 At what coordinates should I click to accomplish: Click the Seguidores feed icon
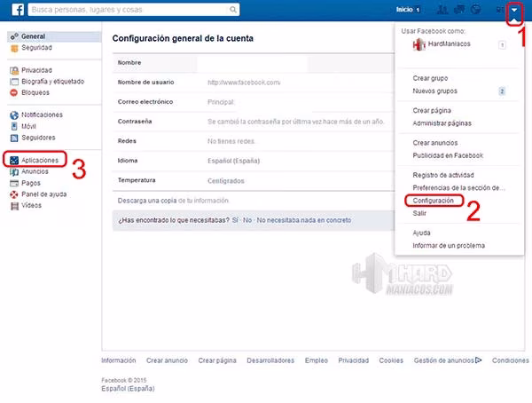coord(14,138)
